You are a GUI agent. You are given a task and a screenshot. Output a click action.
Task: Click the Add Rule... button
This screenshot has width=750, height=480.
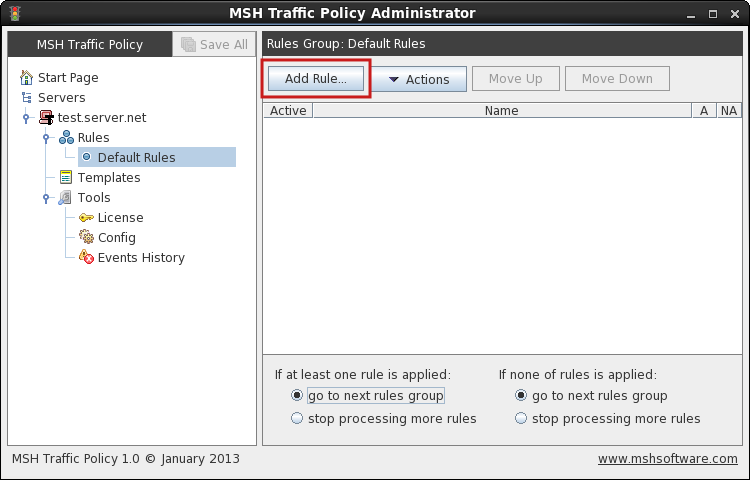point(316,78)
